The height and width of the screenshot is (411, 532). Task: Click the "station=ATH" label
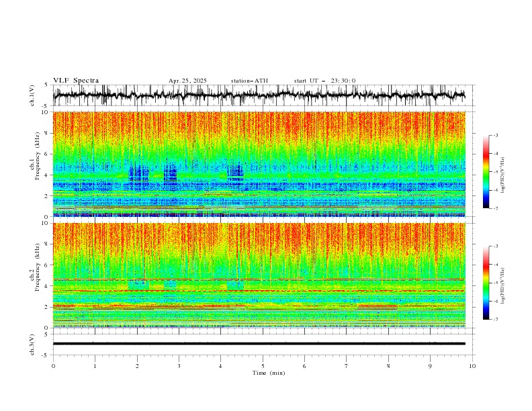[249, 81]
